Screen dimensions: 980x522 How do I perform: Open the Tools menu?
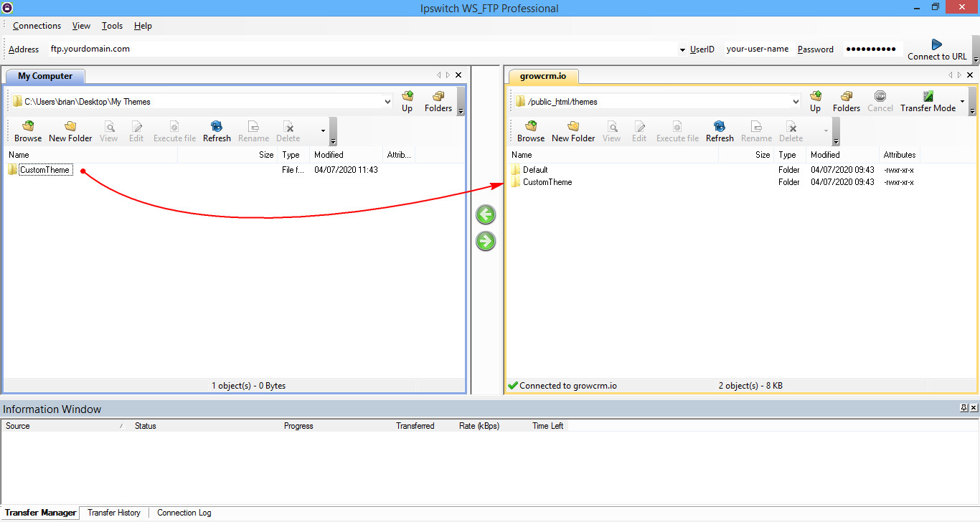(x=112, y=26)
